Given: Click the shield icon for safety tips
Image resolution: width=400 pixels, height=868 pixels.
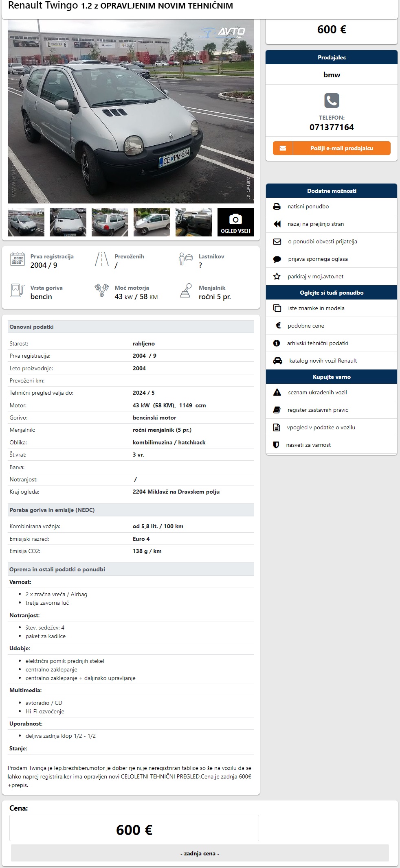Looking at the screenshot, I should [x=276, y=445].
